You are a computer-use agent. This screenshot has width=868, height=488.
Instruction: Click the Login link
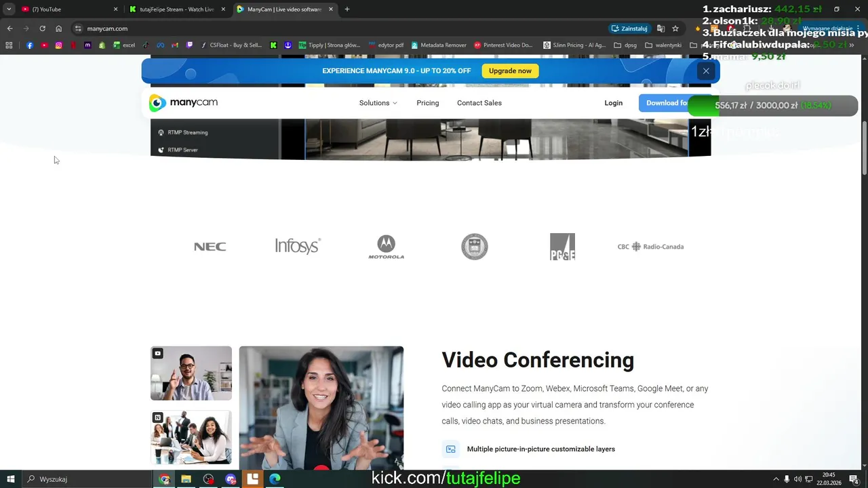[614, 103]
